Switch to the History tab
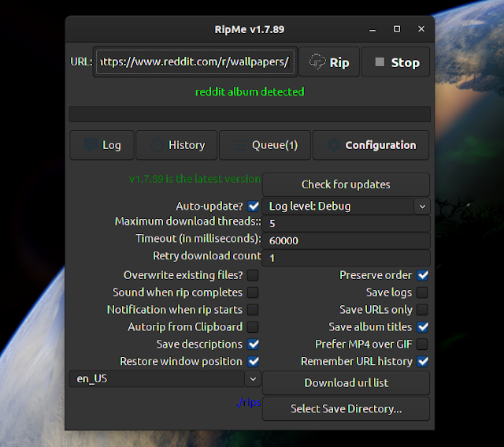This screenshot has width=504, height=447. pyautogui.click(x=176, y=145)
